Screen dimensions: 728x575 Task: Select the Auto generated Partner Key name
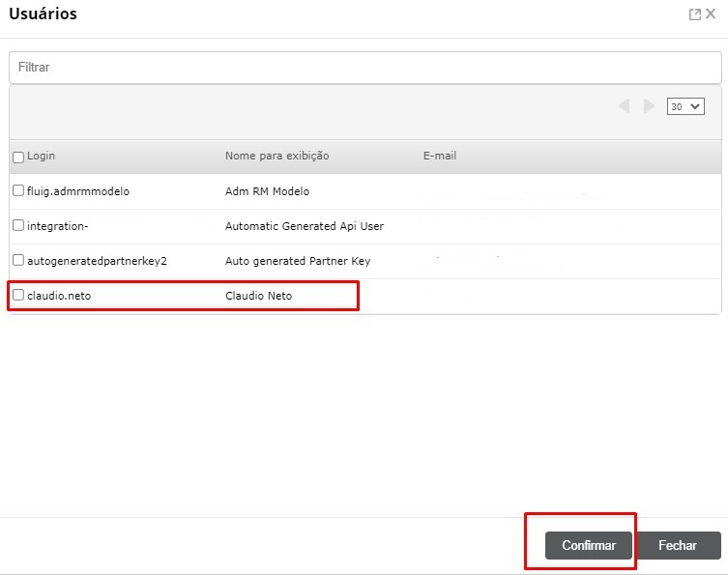click(298, 261)
